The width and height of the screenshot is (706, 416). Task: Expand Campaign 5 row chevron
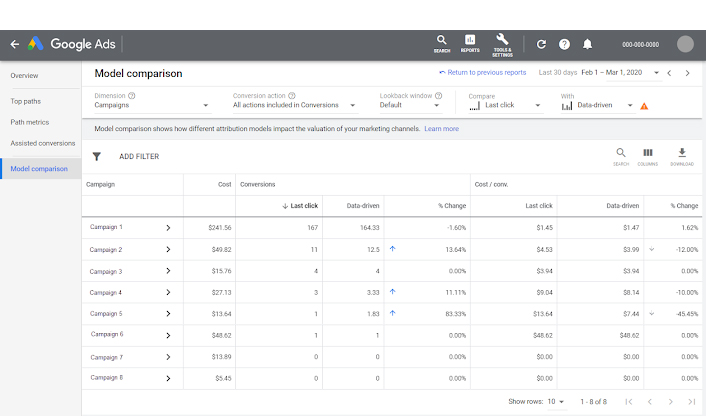point(168,314)
